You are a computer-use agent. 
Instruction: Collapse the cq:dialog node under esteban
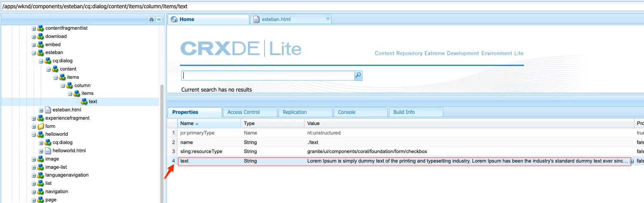coord(41,61)
